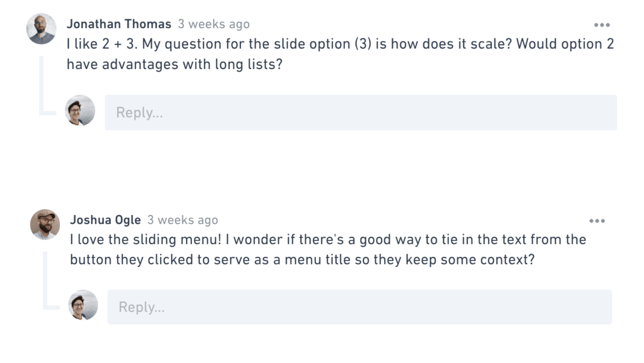Viewport: 644px width, 363px height.
Task: Click Joshua Ogle's profile avatar
Action: point(45,225)
